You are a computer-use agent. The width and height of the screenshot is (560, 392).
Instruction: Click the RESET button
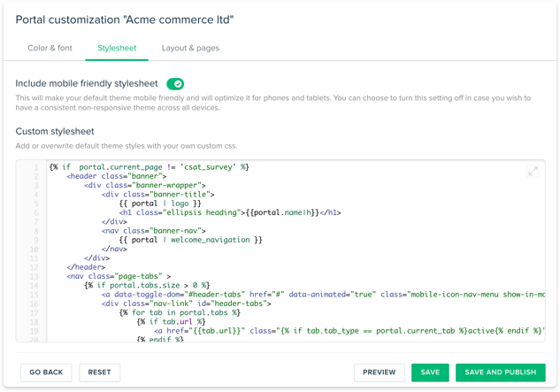click(x=99, y=373)
